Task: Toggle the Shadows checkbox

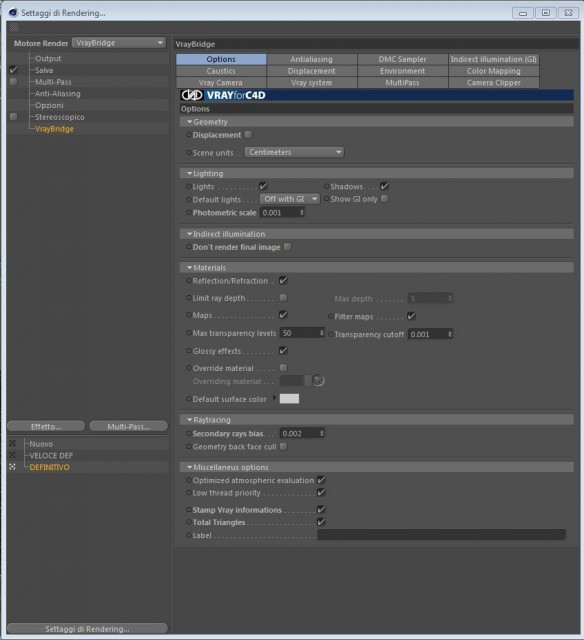Action: [x=384, y=186]
